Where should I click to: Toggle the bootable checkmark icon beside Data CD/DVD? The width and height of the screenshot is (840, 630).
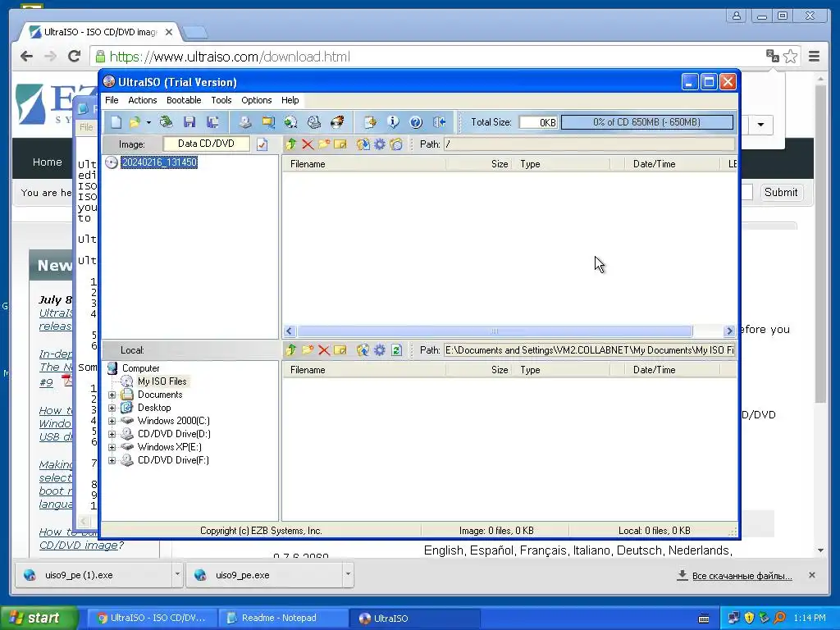(262, 144)
